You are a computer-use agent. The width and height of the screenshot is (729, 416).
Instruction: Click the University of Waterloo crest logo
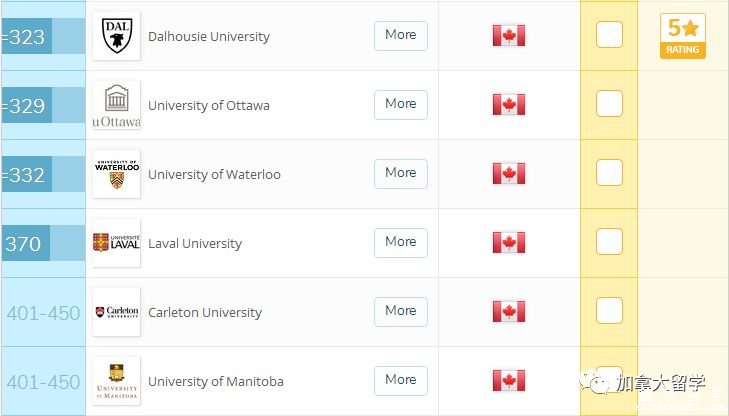[116, 174]
